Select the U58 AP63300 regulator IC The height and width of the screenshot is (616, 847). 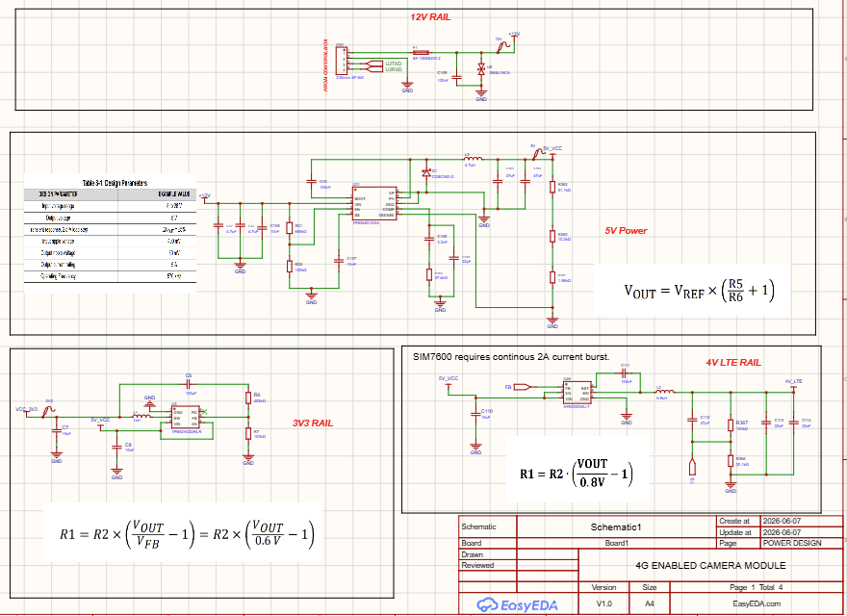tap(577, 393)
